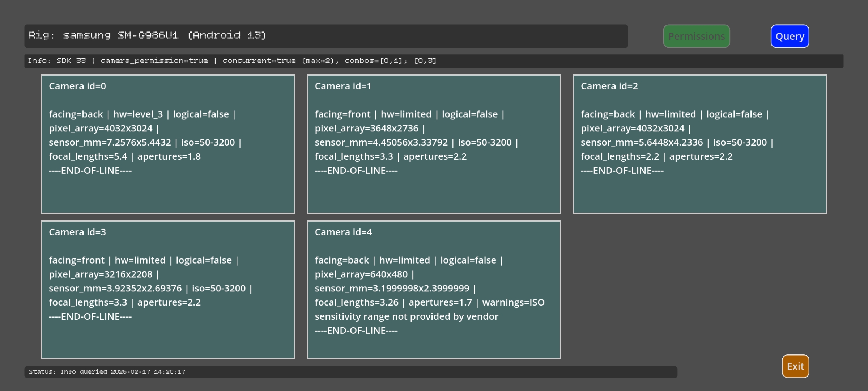Click pixel_array=4032x3024 in Camera id=2
Screen dimensions: 868x391
633,129
